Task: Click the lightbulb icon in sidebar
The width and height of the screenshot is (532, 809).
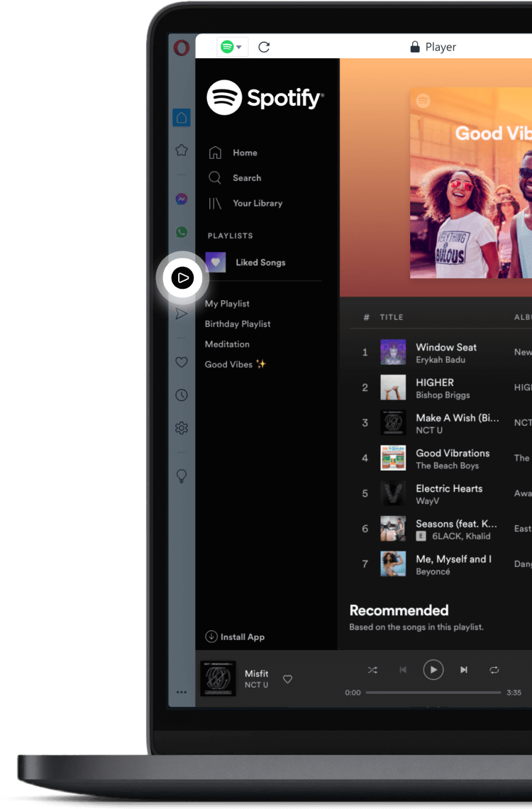Action: [x=182, y=476]
